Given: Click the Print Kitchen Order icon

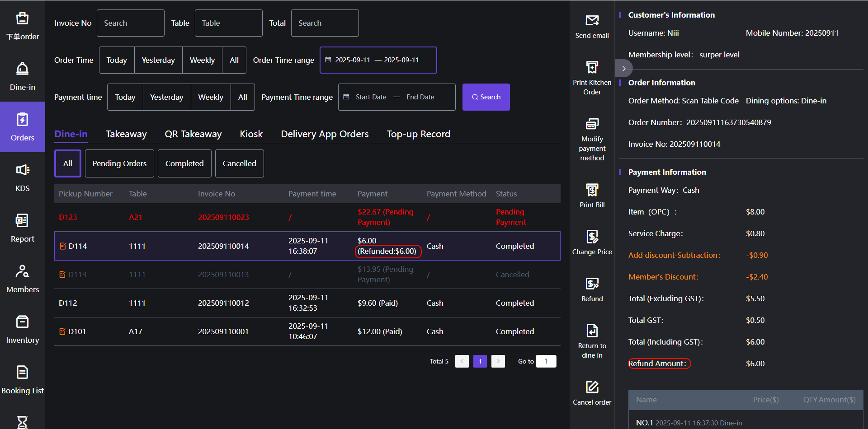Looking at the screenshot, I should pyautogui.click(x=592, y=68).
